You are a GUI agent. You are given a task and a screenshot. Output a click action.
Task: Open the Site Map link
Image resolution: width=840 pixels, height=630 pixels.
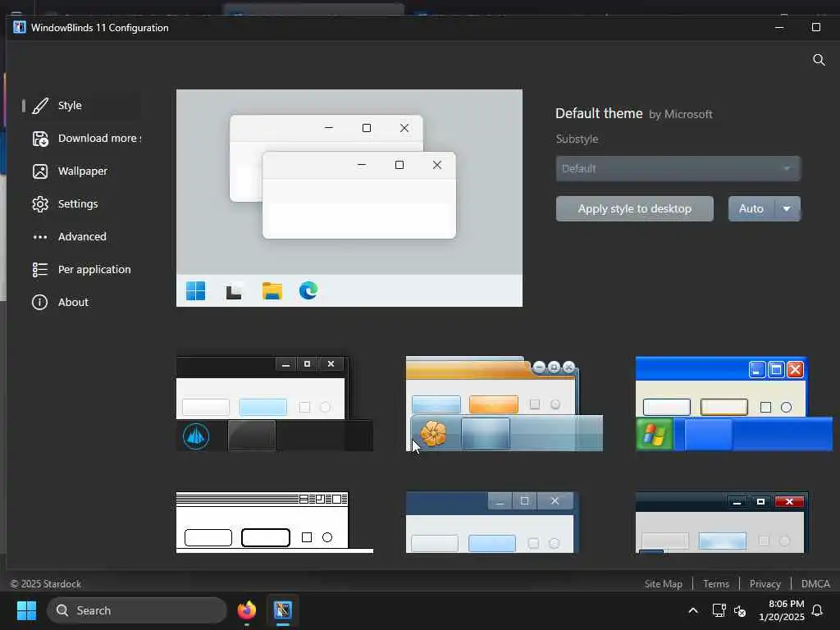pos(663,584)
